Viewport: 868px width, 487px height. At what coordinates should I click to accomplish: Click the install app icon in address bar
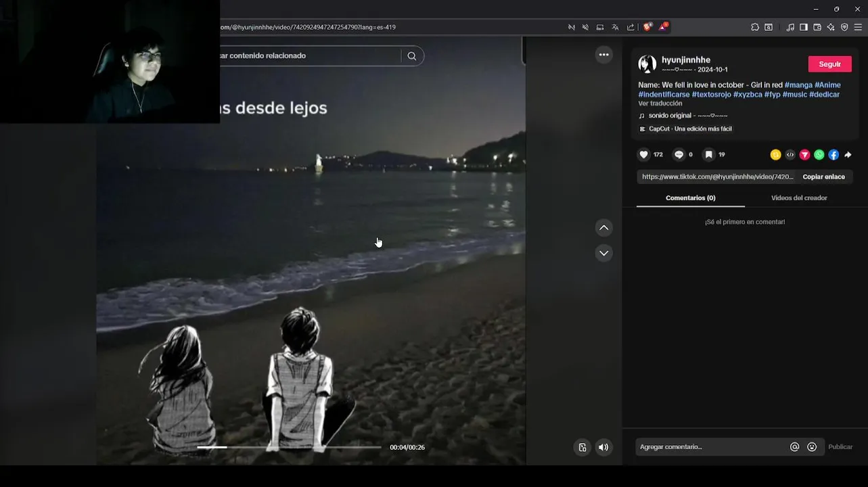(600, 27)
